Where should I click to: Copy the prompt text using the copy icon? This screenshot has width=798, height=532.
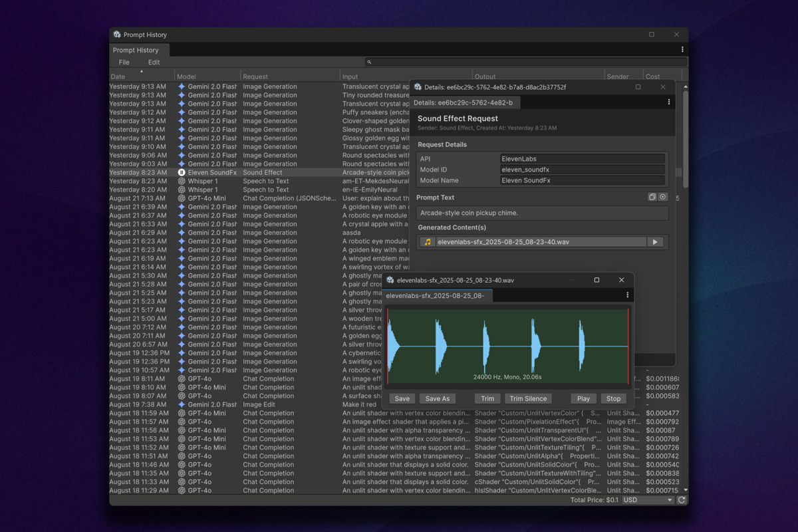652,197
